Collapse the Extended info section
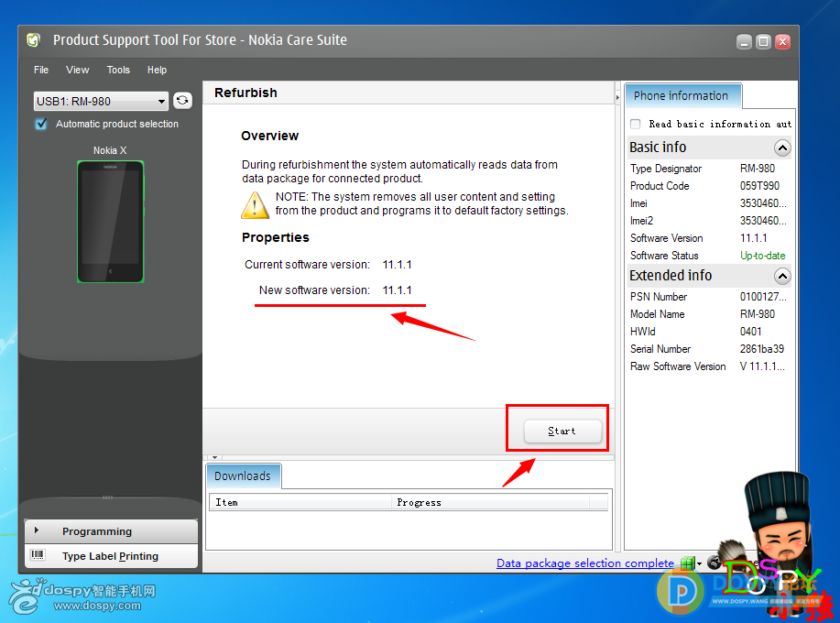Screen dimensions: 840x623 (x=782, y=276)
